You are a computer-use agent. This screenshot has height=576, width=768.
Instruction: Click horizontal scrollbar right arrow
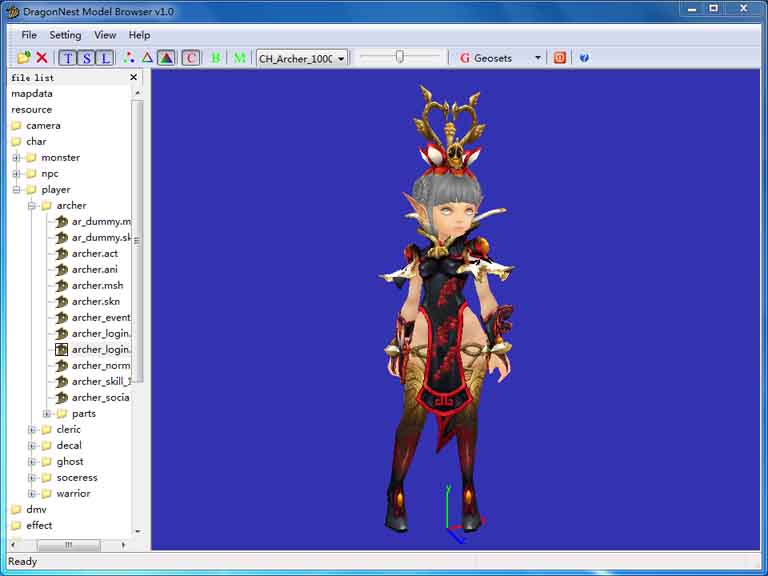click(123, 545)
